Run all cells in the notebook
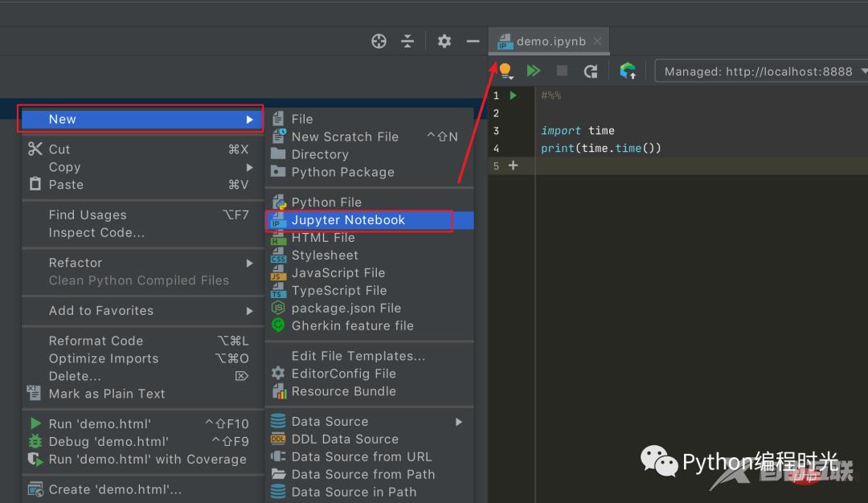Viewport: 868px width, 503px height. point(534,71)
